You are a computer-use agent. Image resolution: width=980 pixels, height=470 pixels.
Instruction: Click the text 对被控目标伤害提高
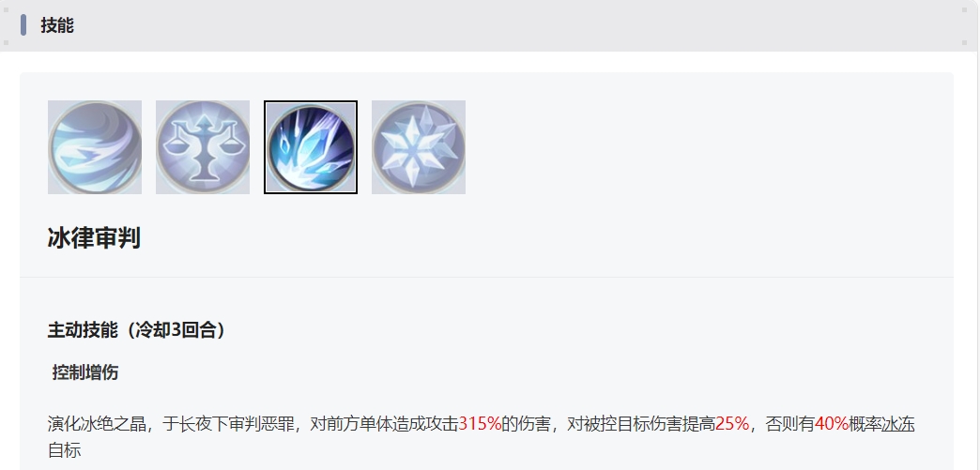click(x=641, y=424)
